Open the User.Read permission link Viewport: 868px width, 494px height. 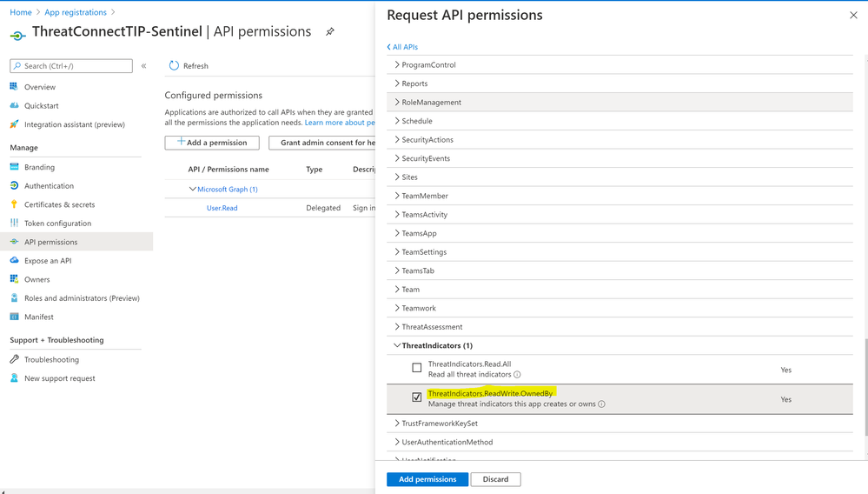[222, 208]
